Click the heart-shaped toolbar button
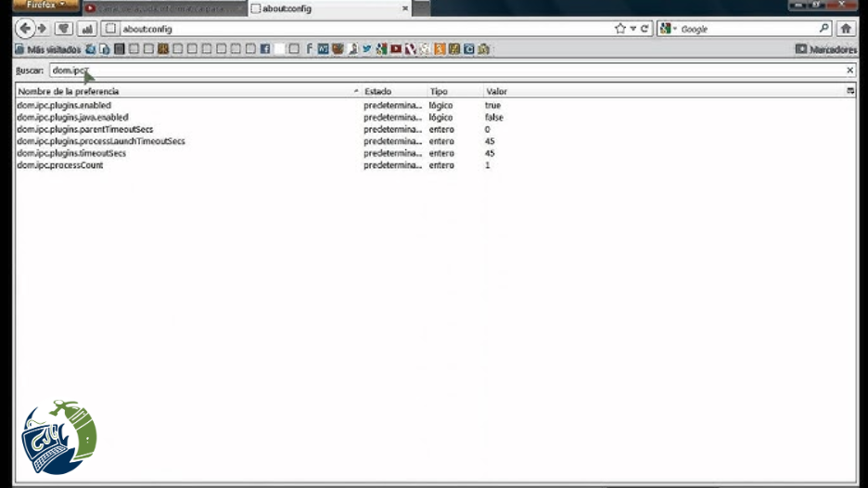The width and height of the screenshot is (868, 488). click(64, 29)
